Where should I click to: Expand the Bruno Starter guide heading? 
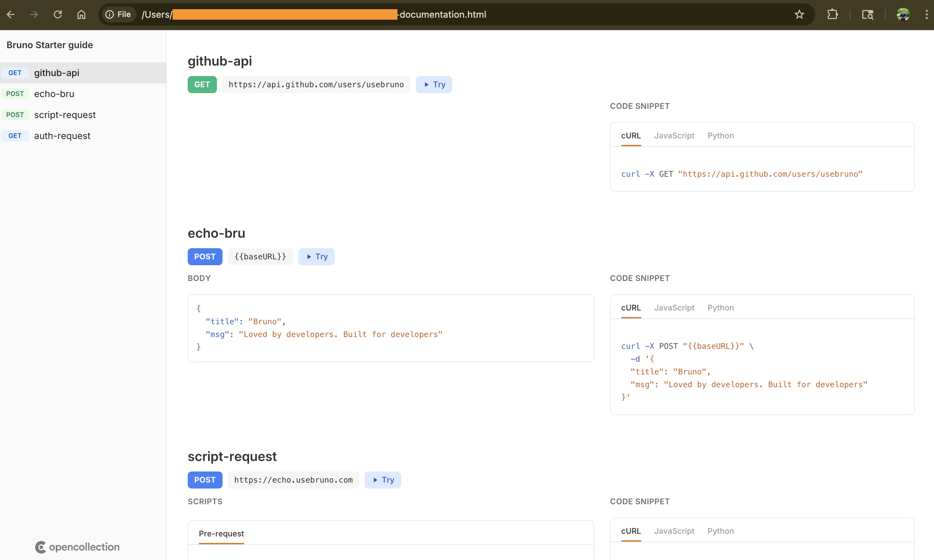coord(50,45)
